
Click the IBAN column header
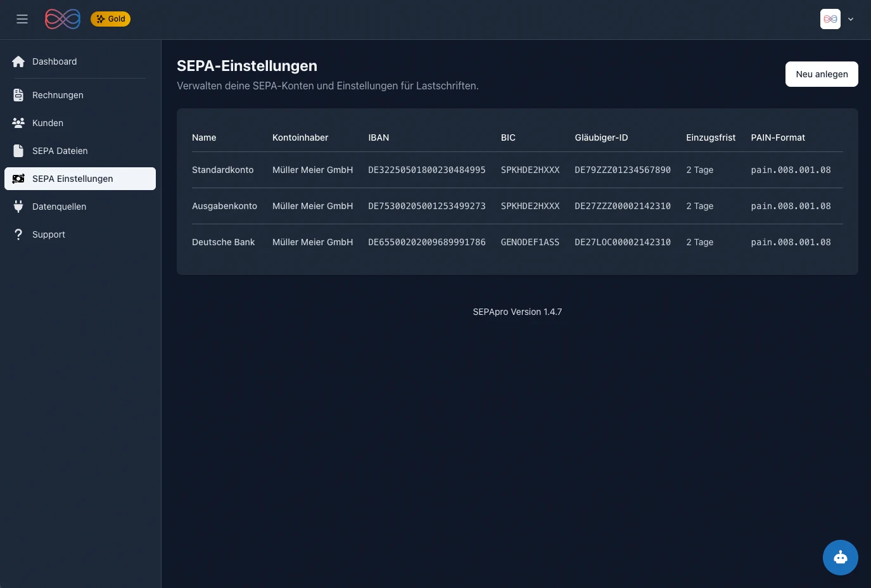[379, 137]
